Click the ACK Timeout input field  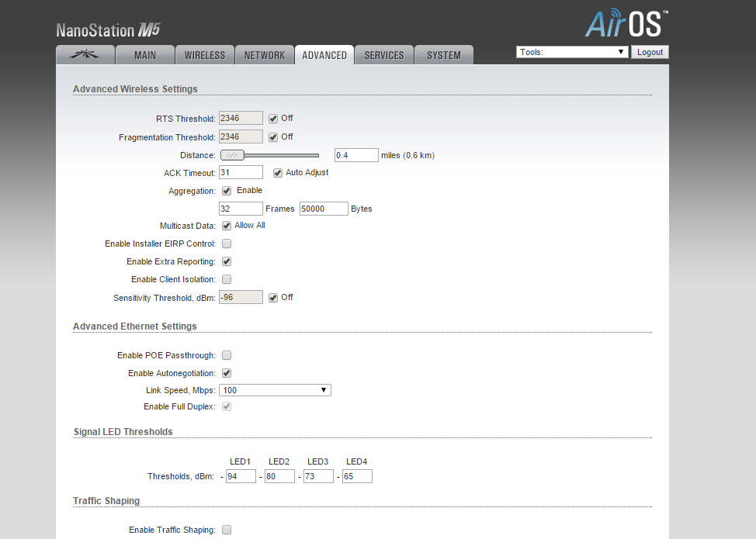coord(241,172)
